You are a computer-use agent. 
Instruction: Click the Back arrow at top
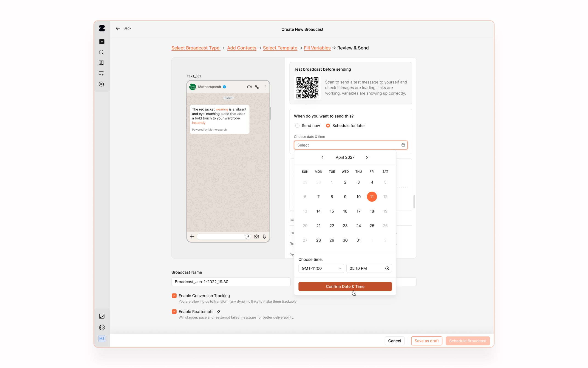click(118, 28)
